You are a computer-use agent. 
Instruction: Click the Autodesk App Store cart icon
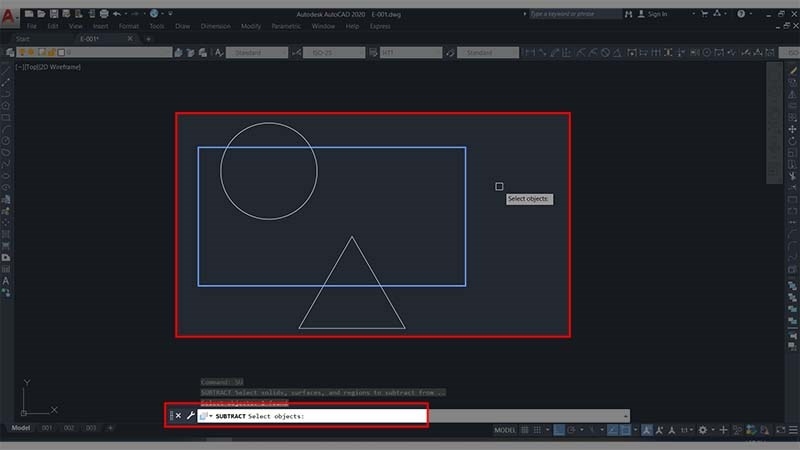[x=705, y=14]
